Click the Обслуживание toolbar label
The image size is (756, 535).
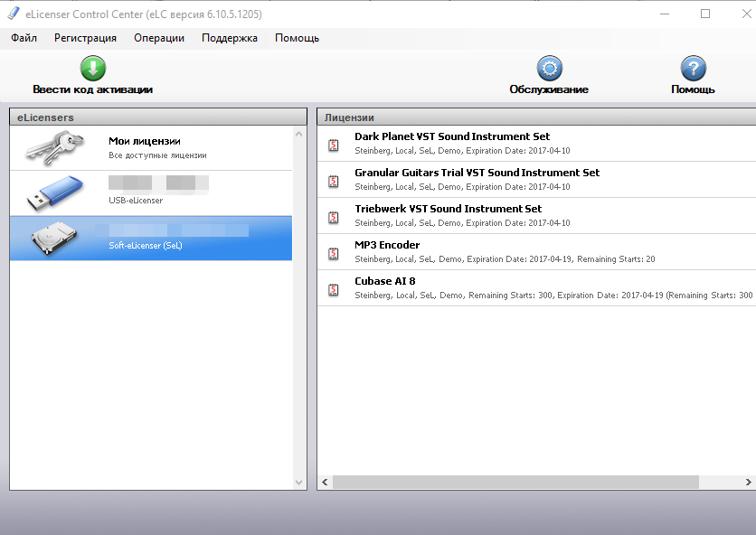(x=549, y=89)
